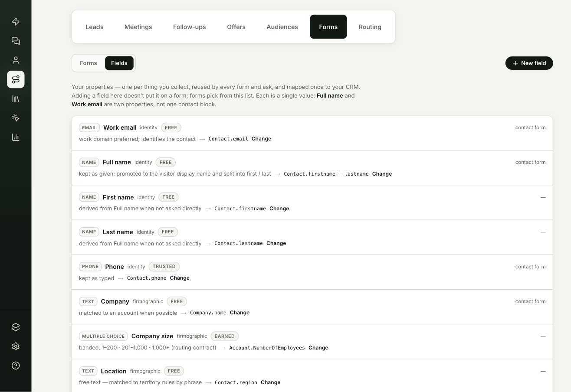Click the PHONE type badge
The image size is (571, 392).
(90, 267)
